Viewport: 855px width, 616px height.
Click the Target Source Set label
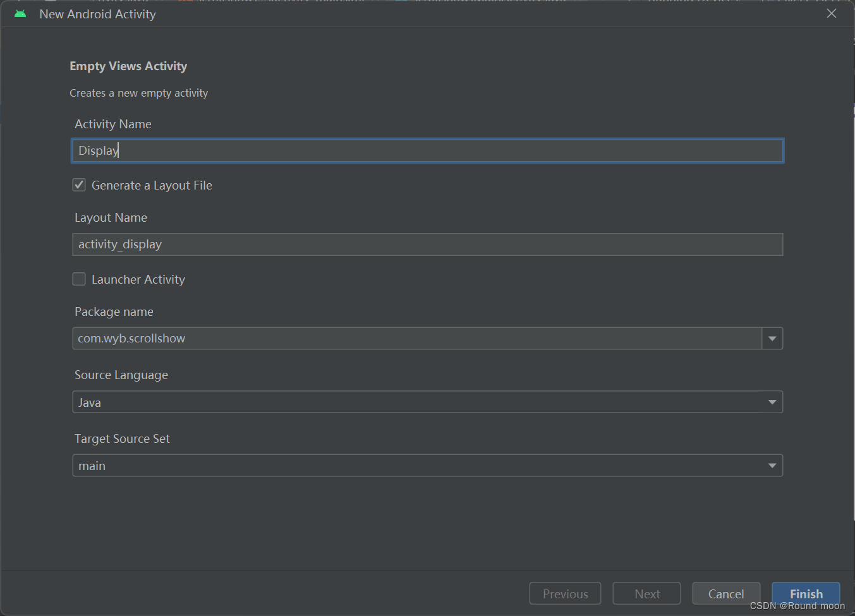coord(122,438)
